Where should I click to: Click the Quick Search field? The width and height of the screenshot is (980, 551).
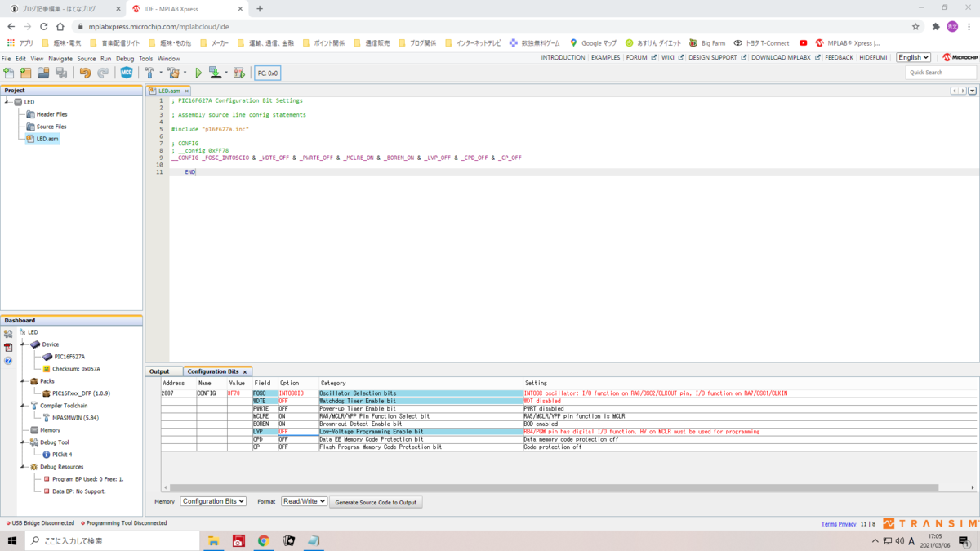[x=941, y=73]
